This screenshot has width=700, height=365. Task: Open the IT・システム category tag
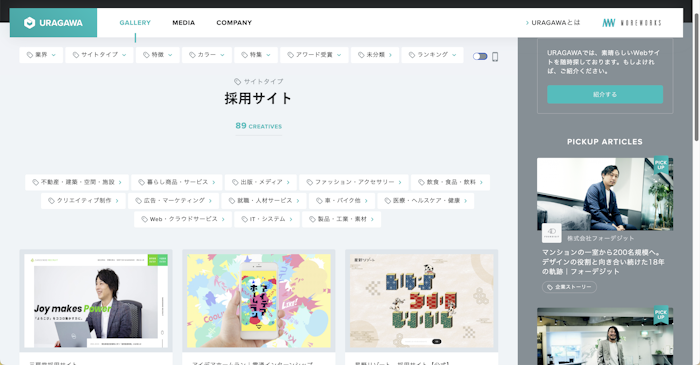(x=267, y=220)
